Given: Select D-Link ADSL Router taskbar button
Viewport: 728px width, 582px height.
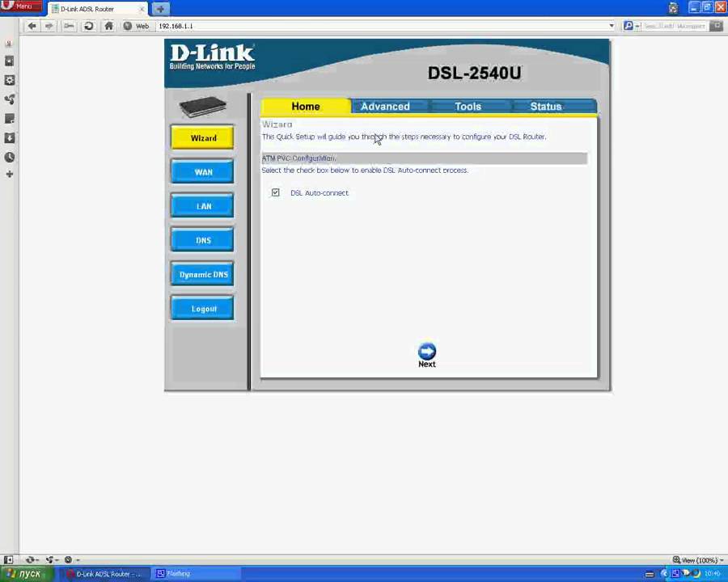Looking at the screenshot, I should click(104, 574).
